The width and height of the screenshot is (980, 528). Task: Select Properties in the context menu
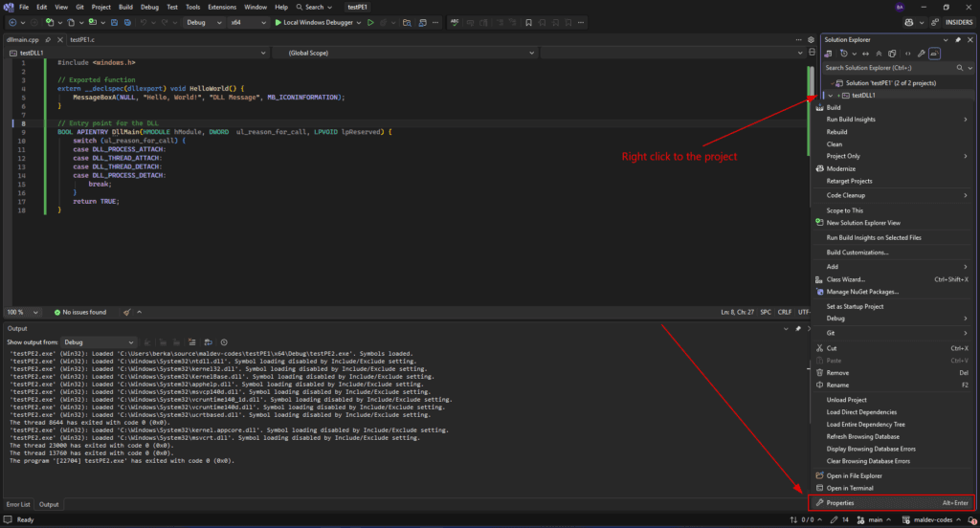840,502
